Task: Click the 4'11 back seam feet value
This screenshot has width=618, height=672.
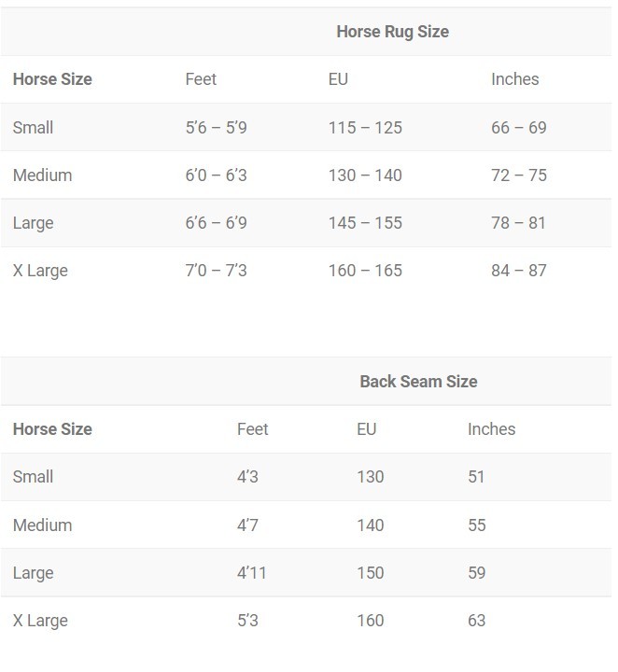Action: [x=251, y=573]
